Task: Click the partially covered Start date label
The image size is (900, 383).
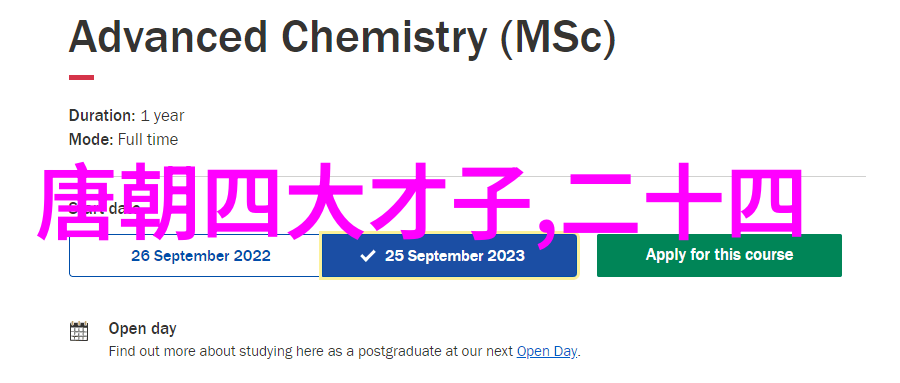Action: click(104, 208)
